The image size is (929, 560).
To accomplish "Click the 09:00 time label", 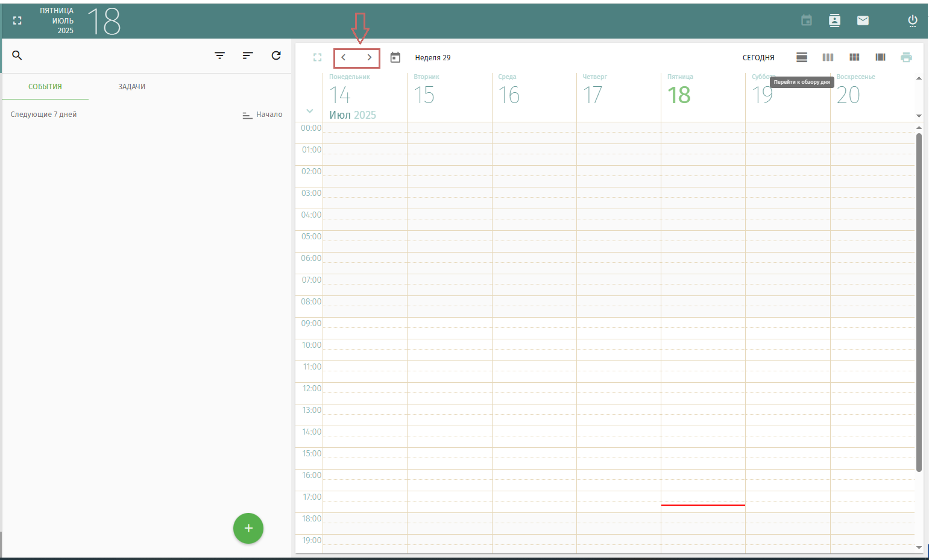I will pos(311,324).
